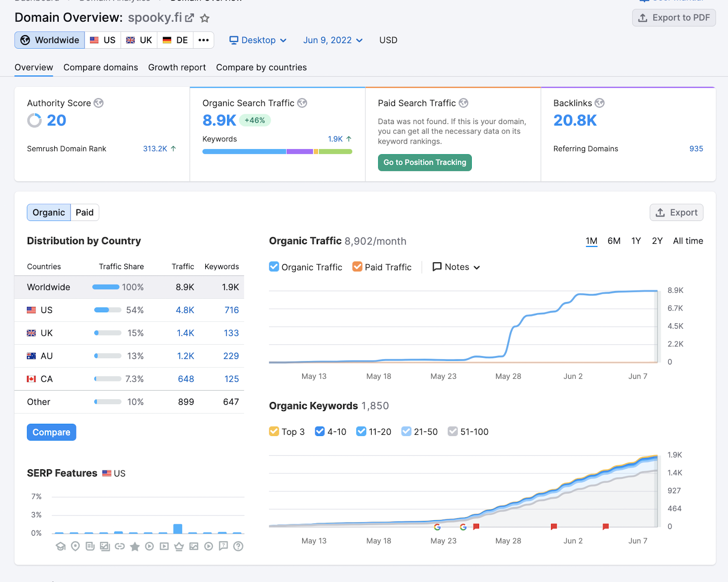Click the location pin SERP feature icon

[76, 546]
